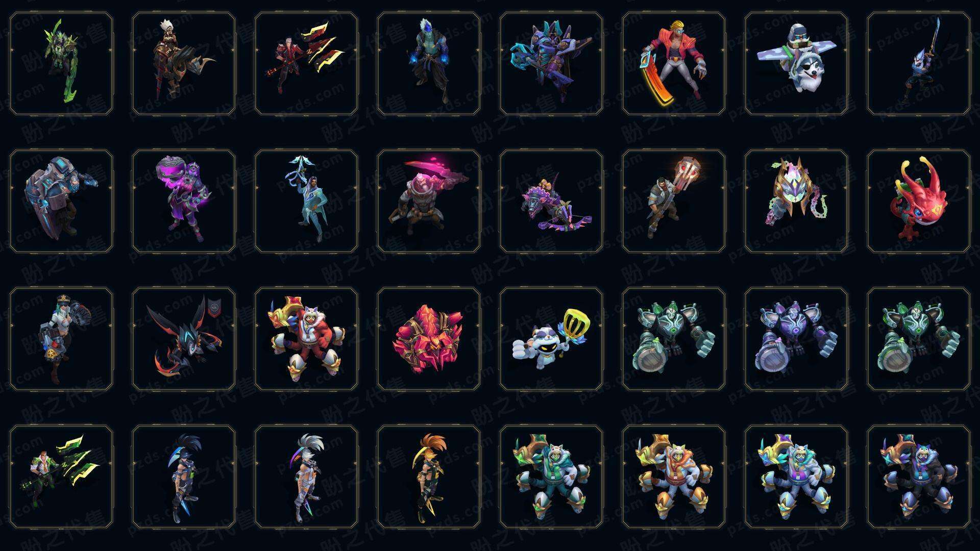This screenshot has width=980, height=551.
Task: Select the green scythe-wielding character skin
Action: click(x=61, y=63)
